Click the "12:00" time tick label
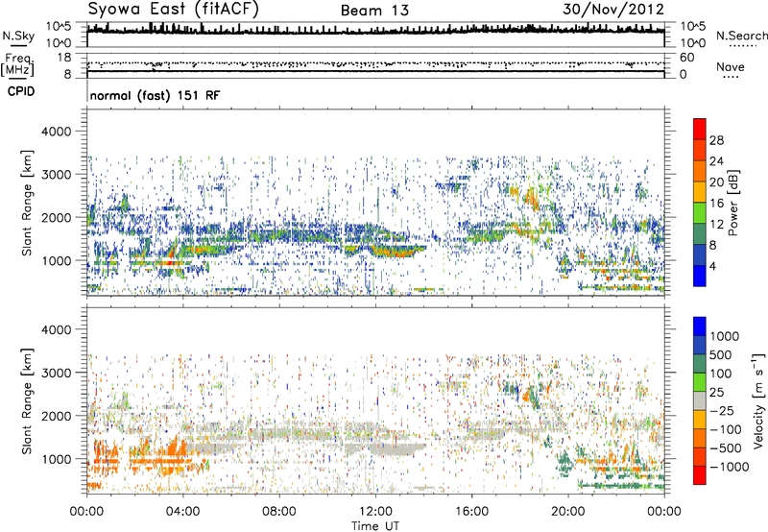This screenshot has height=532, width=768. click(x=375, y=512)
